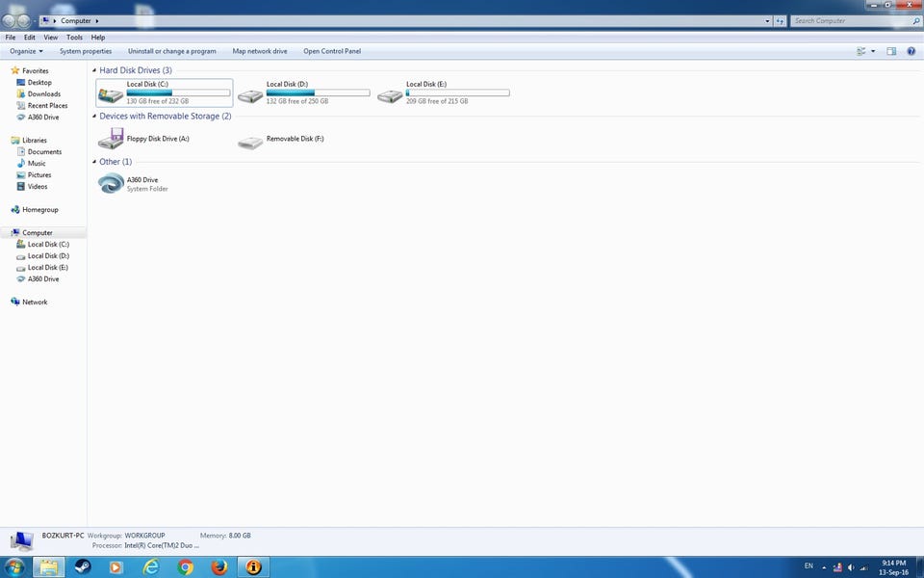Screen dimensions: 924x578
Task: Collapse the Other (1) group
Action: click(94, 162)
